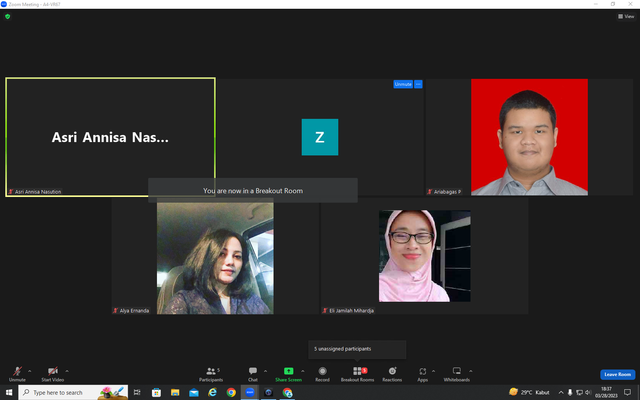Launch Google Chrome from the taskbar
The image size is (640, 400).
(x=231, y=392)
